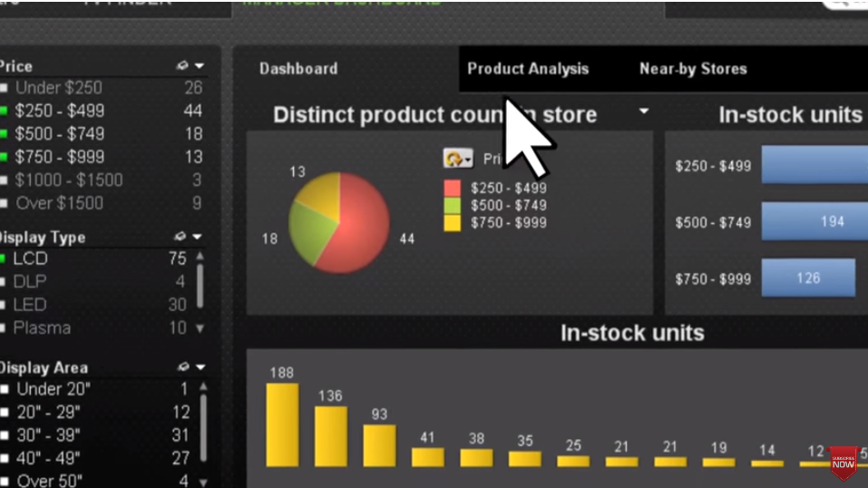Expand the Distinct product count chart menu
868x488 pixels.
643,112
